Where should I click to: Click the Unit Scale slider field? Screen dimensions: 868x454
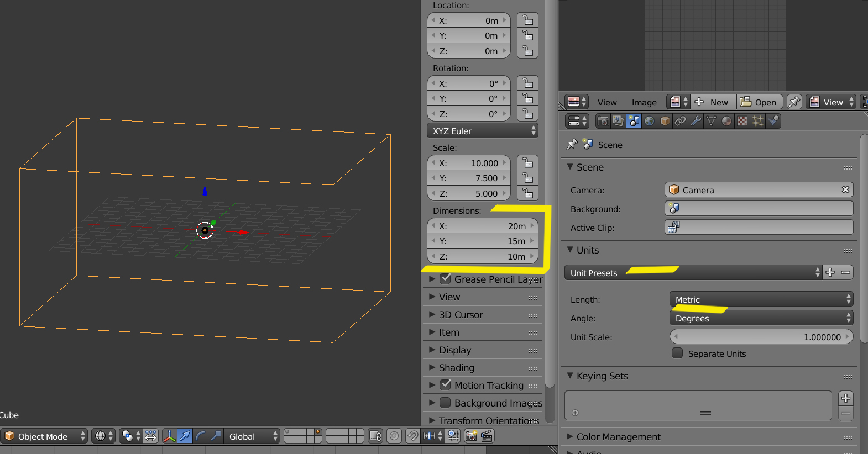tap(761, 336)
